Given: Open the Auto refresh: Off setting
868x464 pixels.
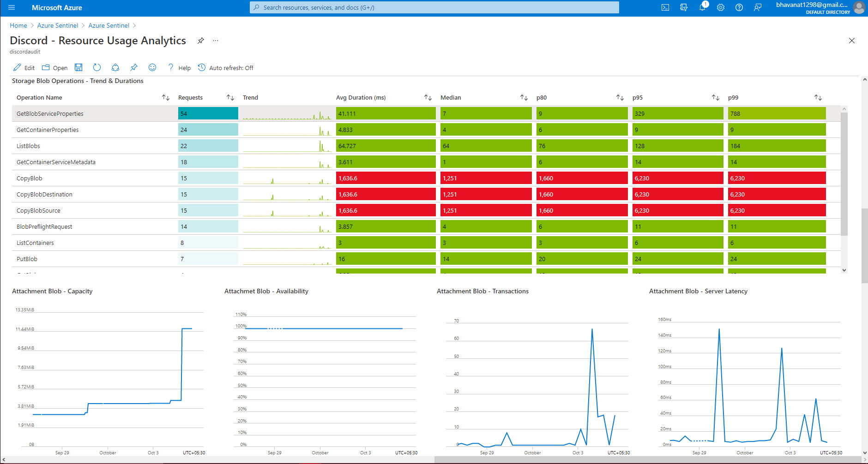Looking at the screenshot, I should [225, 68].
